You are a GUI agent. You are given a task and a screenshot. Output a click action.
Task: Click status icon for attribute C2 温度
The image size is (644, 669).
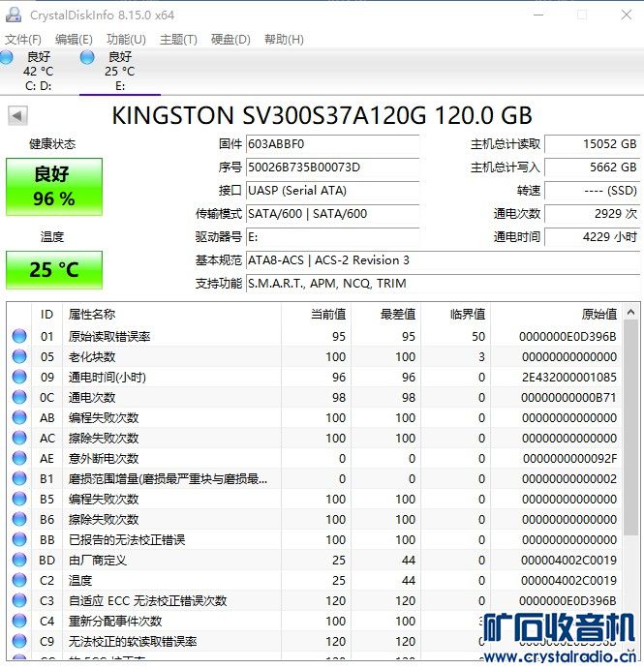[x=19, y=580]
